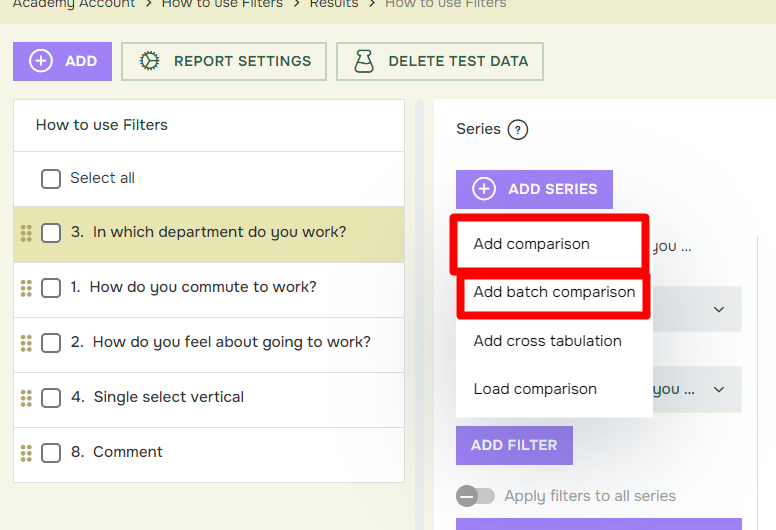Select Add batch comparison menu entry
The height and width of the screenshot is (530, 776).
pos(553,292)
